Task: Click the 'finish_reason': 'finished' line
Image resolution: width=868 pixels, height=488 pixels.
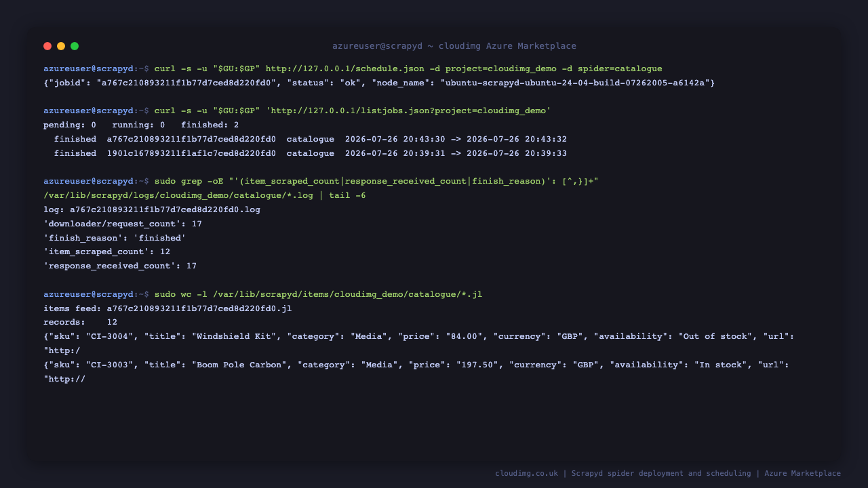Action: pyautogui.click(x=115, y=238)
